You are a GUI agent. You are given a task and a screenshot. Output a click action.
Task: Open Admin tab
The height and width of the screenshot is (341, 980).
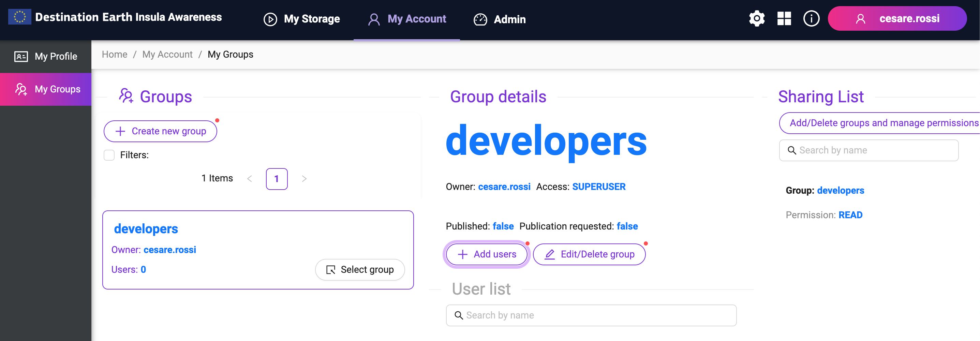(x=500, y=19)
